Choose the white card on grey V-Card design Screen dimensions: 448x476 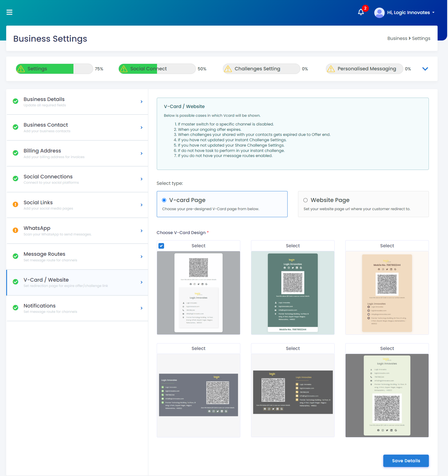point(198,293)
